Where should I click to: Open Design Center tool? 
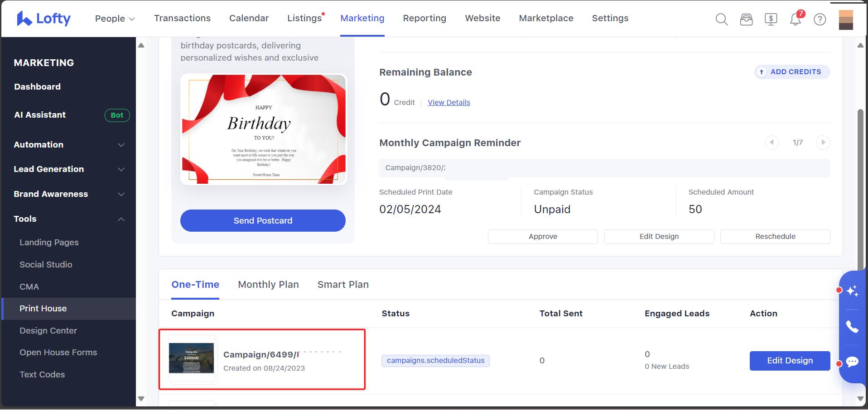pos(48,331)
